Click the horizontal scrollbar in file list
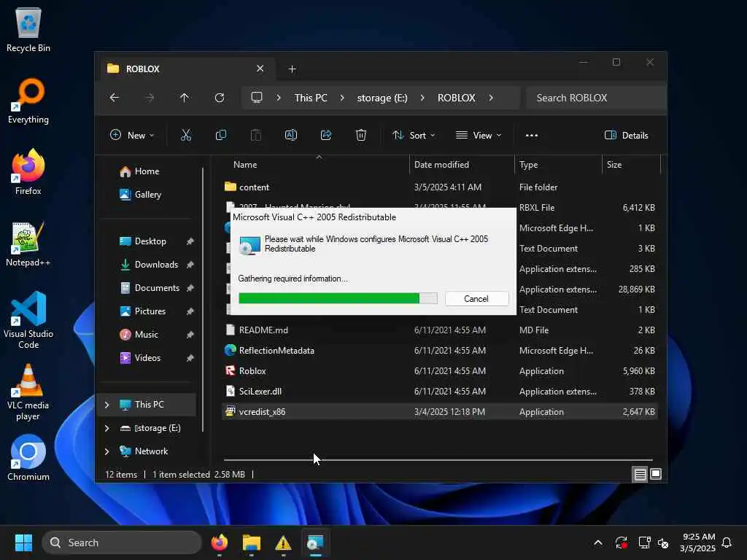The width and height of the screenshot is (747, 560). click(x=438, y=460)
